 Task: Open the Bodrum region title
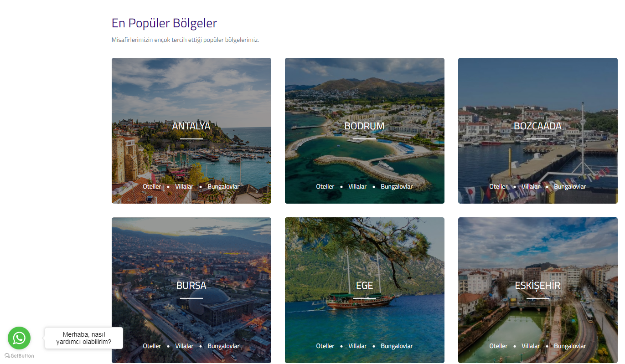click(x=364, y=126)
